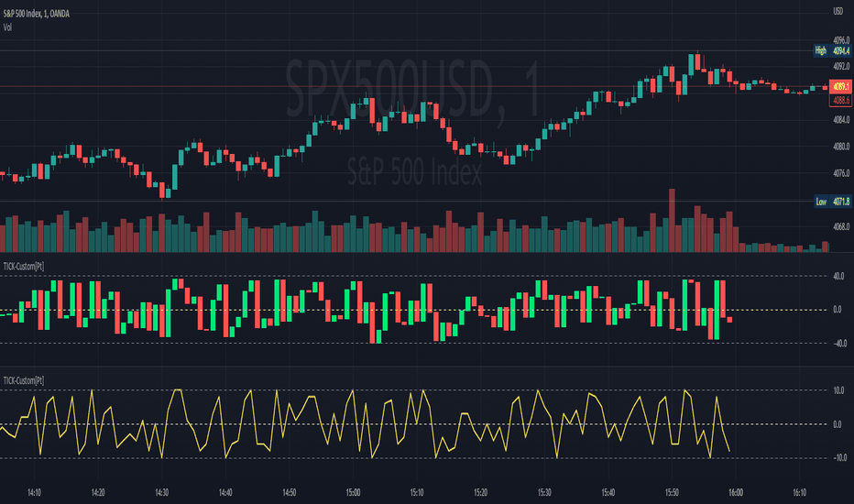854x504 pixels.
Task: Click the USD currency label
Action: click(x=838, y=11)
